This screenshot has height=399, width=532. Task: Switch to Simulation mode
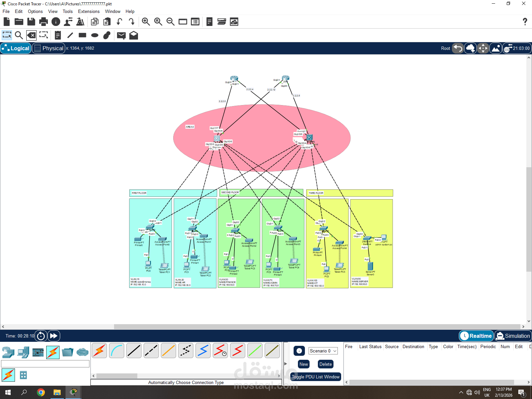tap(513, 336)
